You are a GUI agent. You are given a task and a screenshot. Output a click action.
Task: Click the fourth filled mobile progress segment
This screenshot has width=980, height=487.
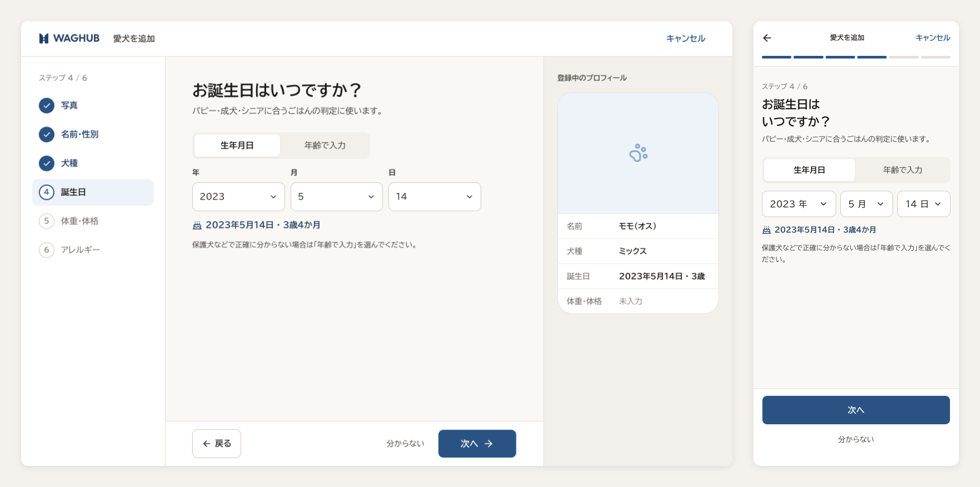point(872,57)
